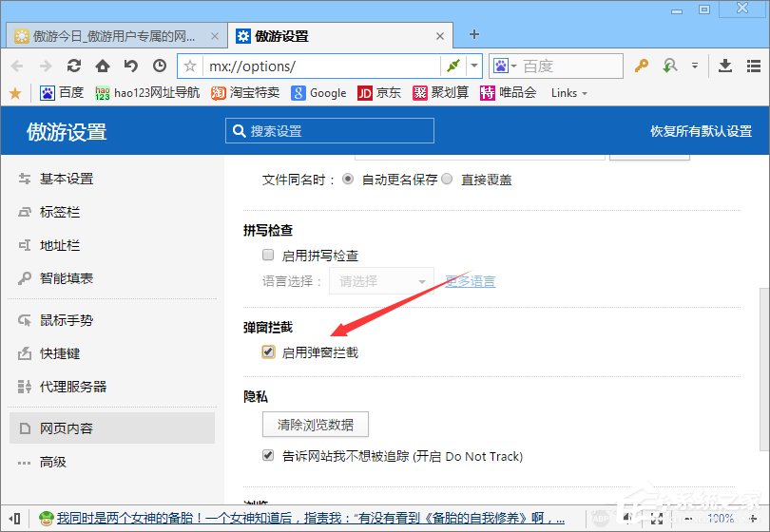The image size is (770, 532).
Task: Enable the 启用拼写检查 checkbox
Action: point(268,255)
